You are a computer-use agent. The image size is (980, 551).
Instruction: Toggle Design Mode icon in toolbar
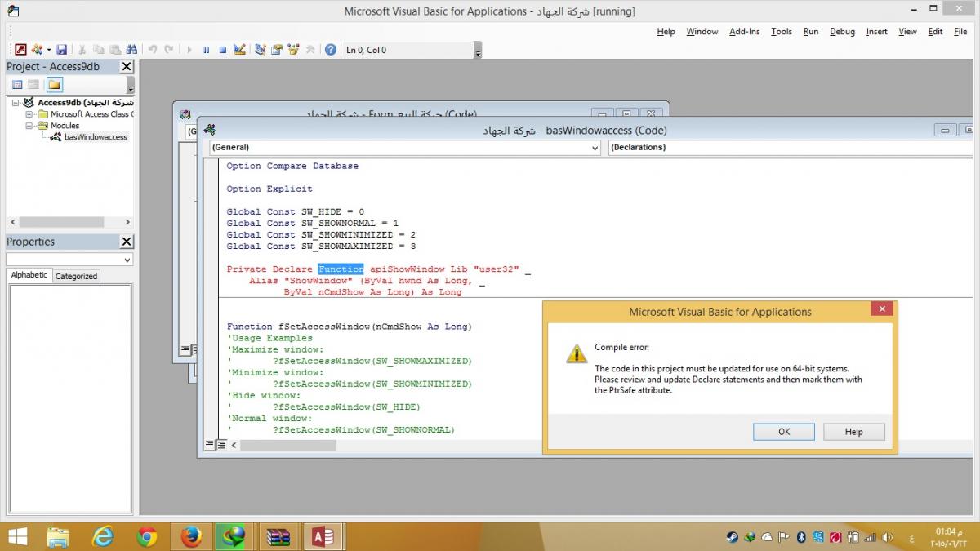coord(239,50)
